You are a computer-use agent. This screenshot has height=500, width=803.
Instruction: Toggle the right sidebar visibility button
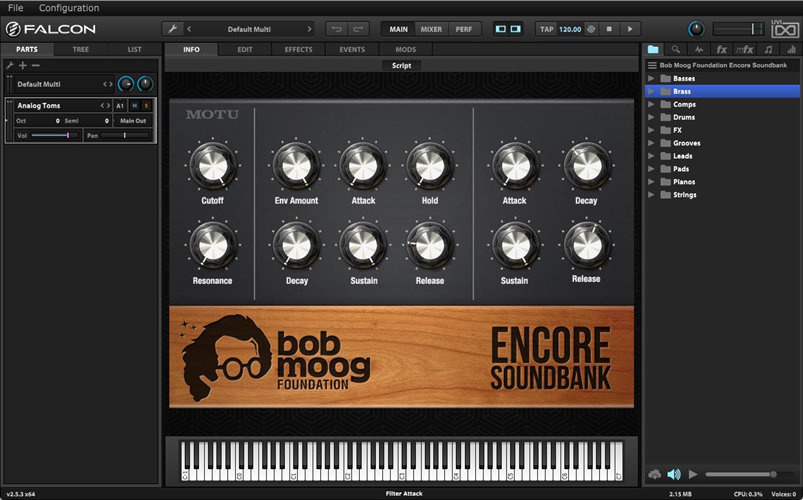(x=516, y=29)
